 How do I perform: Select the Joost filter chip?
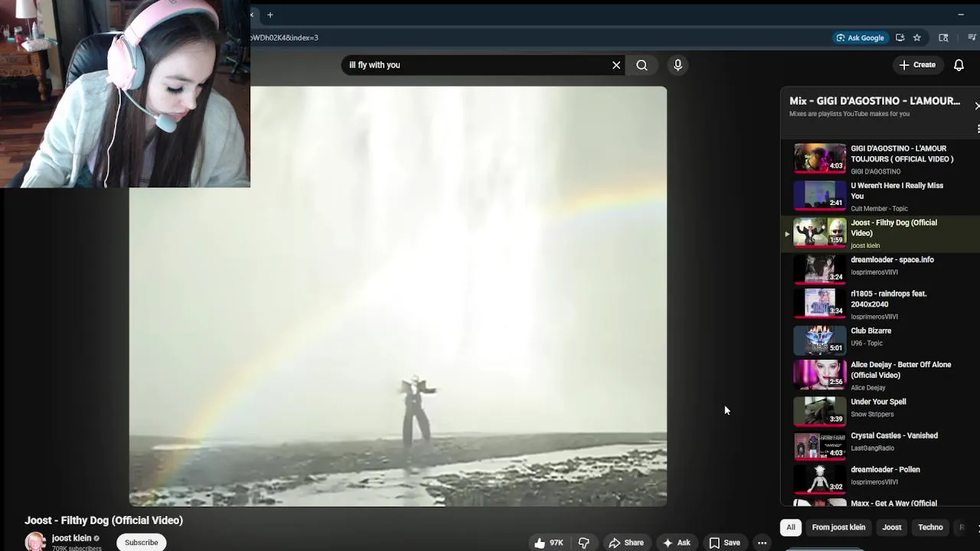click(x=892, y=527)
